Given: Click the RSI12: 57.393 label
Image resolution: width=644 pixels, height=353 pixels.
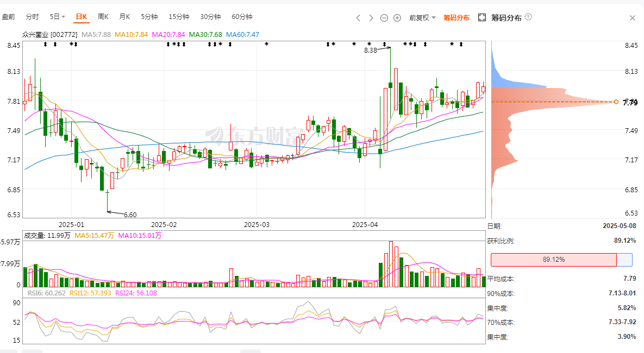Looking at the screenshot, I should pyautogui.click(x=90, y=293).
